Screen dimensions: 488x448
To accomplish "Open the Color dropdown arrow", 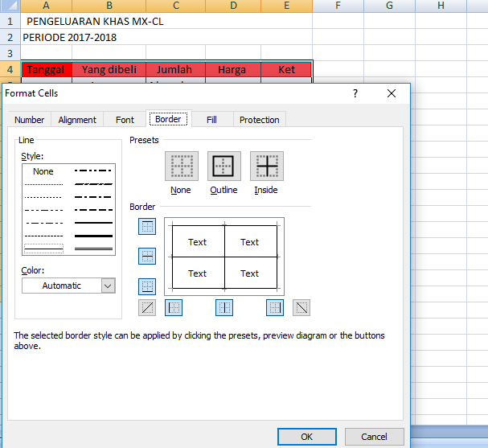I will 108,286.
